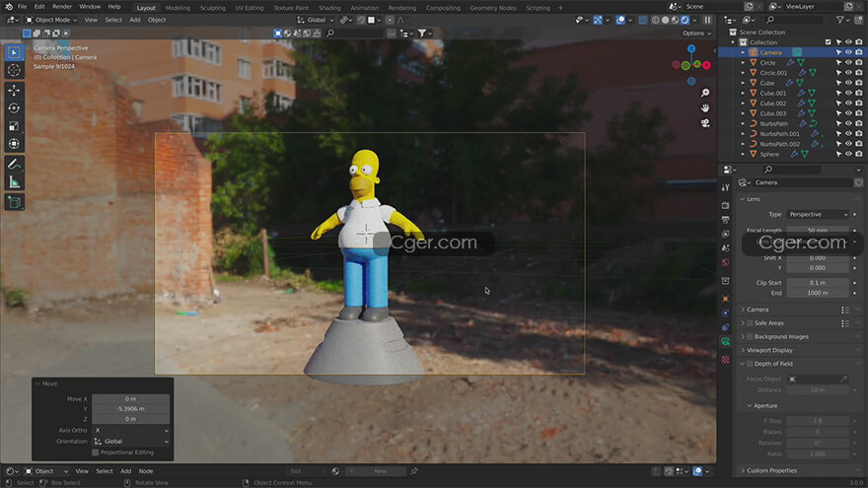This screenshot has height=488, width=868.
Task: Hide the Cube.001 object in viewport
Action: tap(848, 93)
